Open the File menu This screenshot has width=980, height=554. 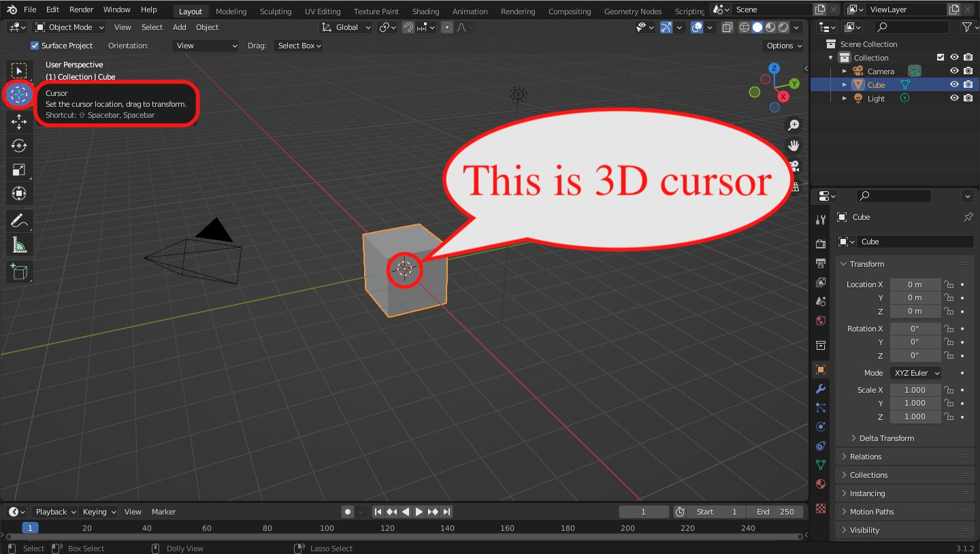pos(31,10)
